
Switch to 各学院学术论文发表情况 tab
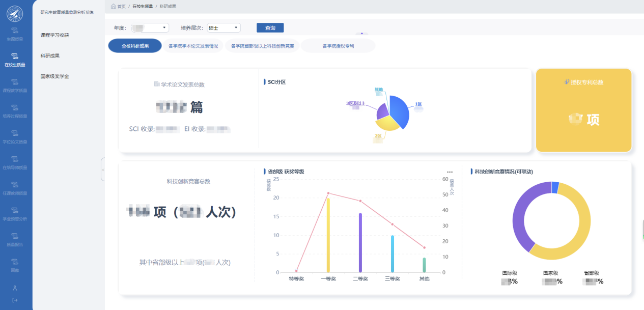coord(193,46)
